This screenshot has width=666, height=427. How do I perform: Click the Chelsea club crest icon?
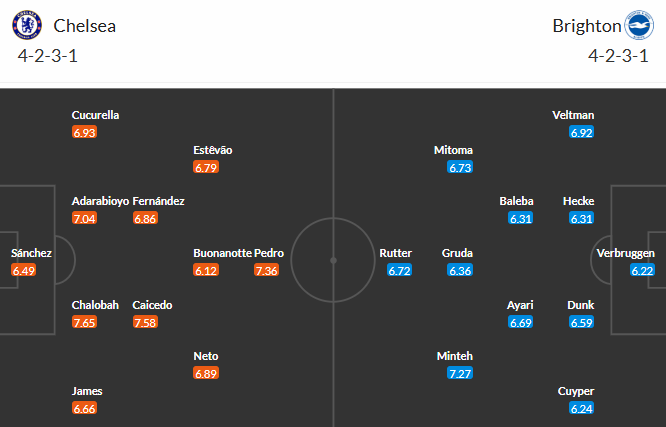[x=30, y=25]
